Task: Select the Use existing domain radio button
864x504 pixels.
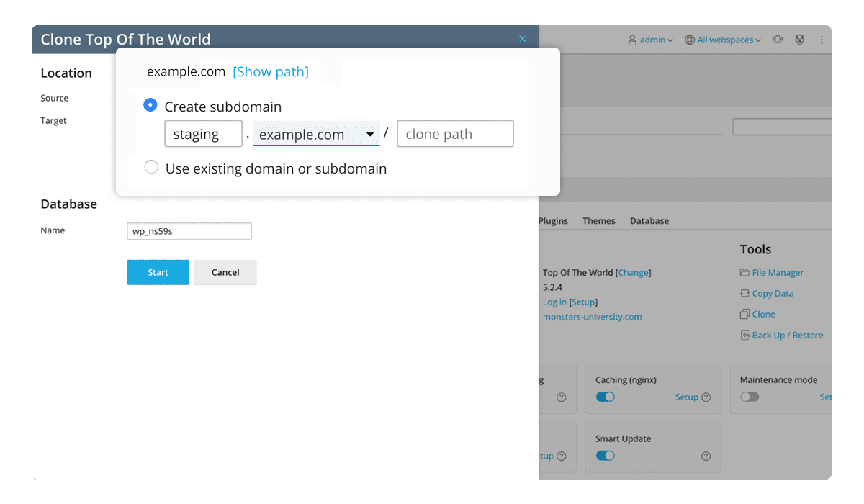Action: 151,166
